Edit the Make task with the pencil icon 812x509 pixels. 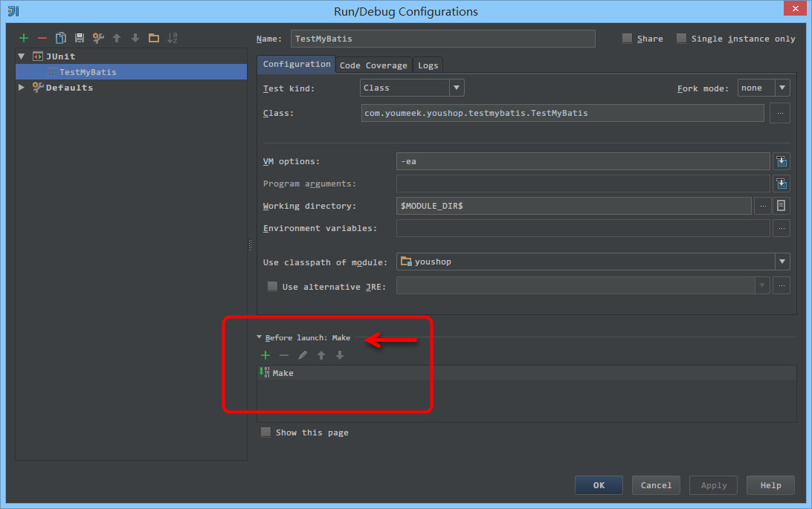[x=303, y=354]
